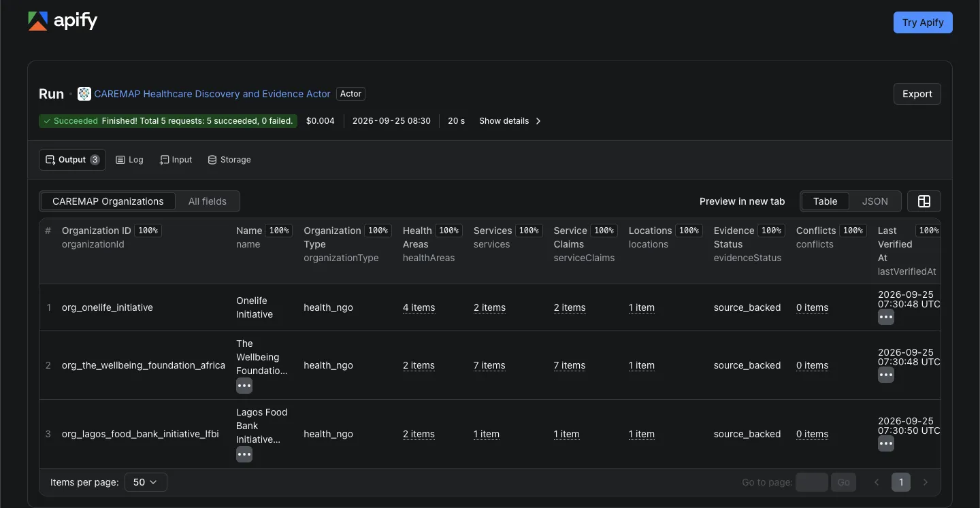980x508 pixels.
Task: Expand Conflicts 0 items for Wellbeing Foundation row
Action: pos(812,365)
